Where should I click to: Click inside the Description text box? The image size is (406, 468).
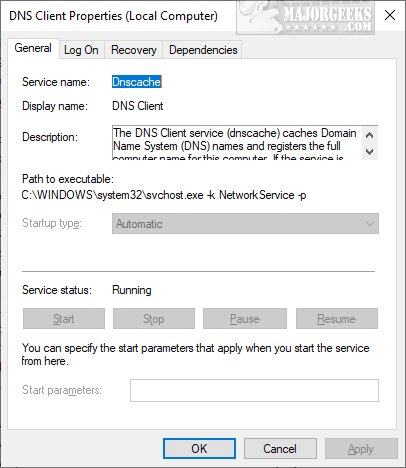[237, 142]
